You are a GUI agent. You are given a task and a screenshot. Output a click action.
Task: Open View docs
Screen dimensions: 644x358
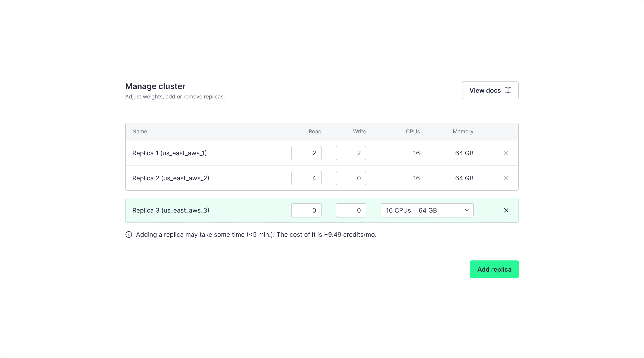pos(490,90)
